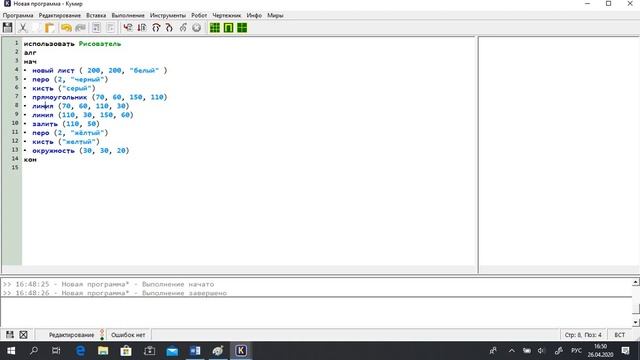Viewport: 640px width, 360px height.
Task: Click the code line 'линия (110, 30, 150, 60)'
Action: coord(82,115)
